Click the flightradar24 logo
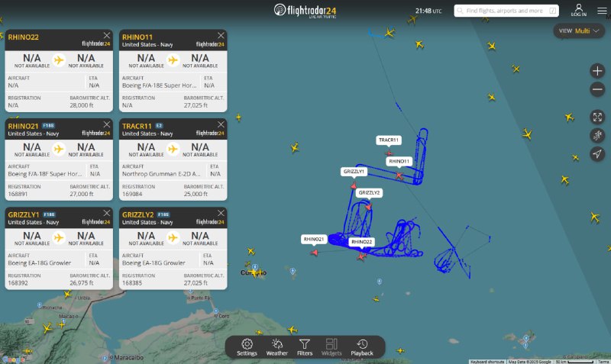 (305, 11)
